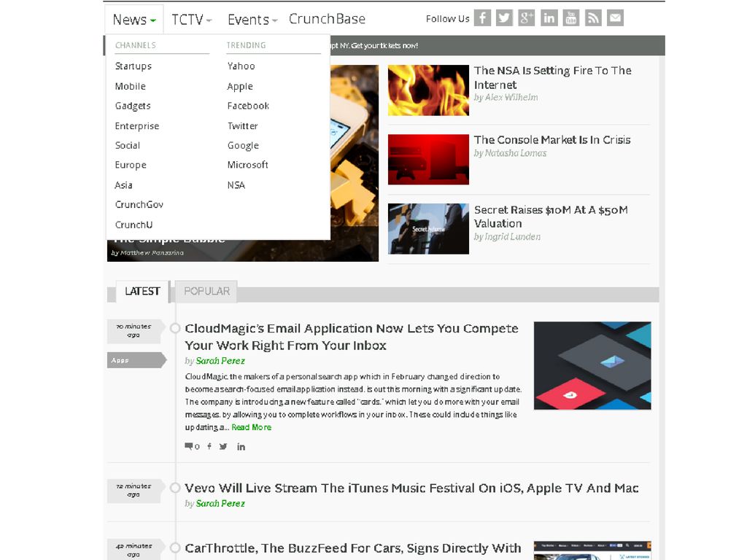Screen dimensions: 747x560
Task: Open trending topic Yahoo
Action: tap(241, 66)
